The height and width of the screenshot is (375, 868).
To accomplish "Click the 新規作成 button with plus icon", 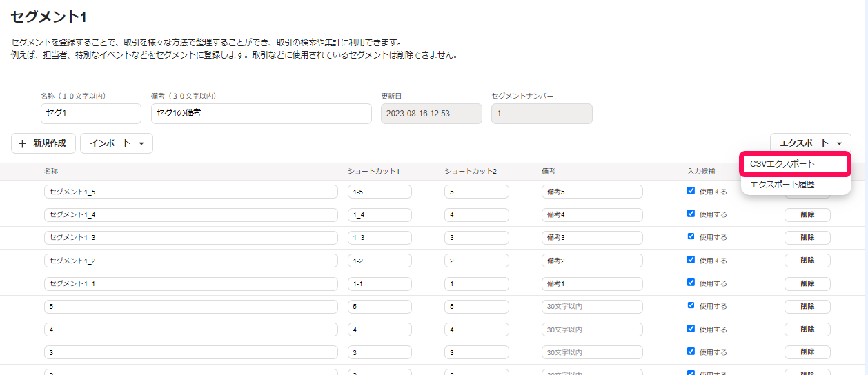I will [x=43, y=143].
